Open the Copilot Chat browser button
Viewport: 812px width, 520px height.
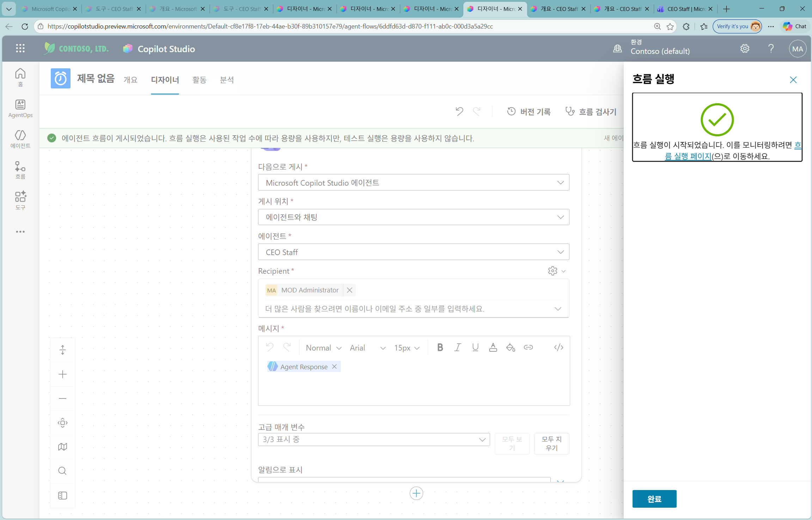[x=795, y=26]
